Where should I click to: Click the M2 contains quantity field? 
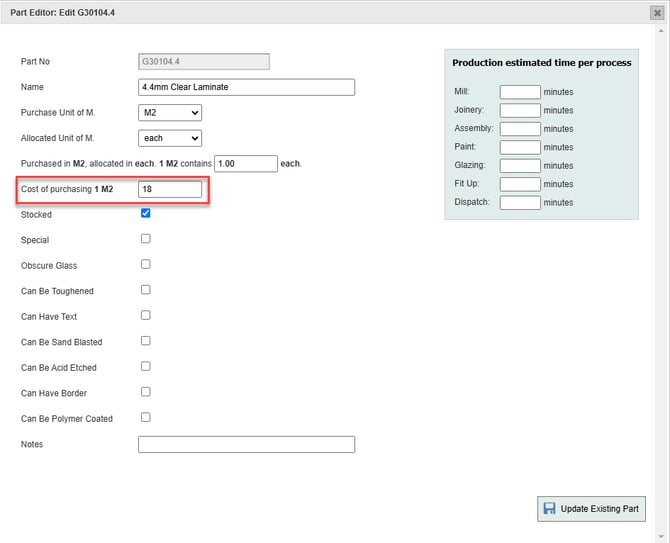245,163
